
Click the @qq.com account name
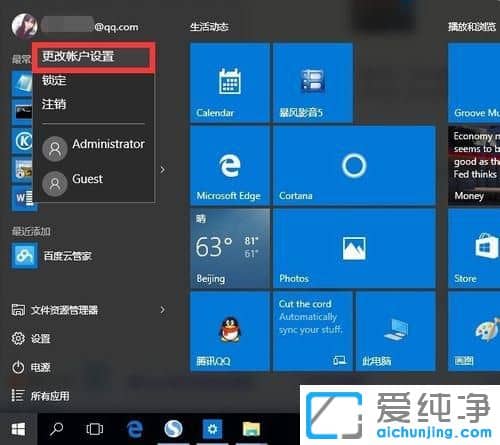[116, 27]
